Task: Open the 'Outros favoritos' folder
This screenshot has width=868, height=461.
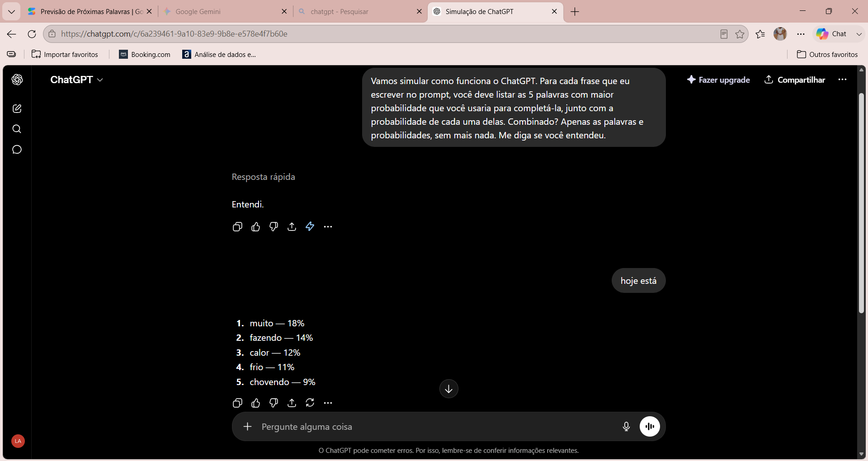Action: pos(827,54)
